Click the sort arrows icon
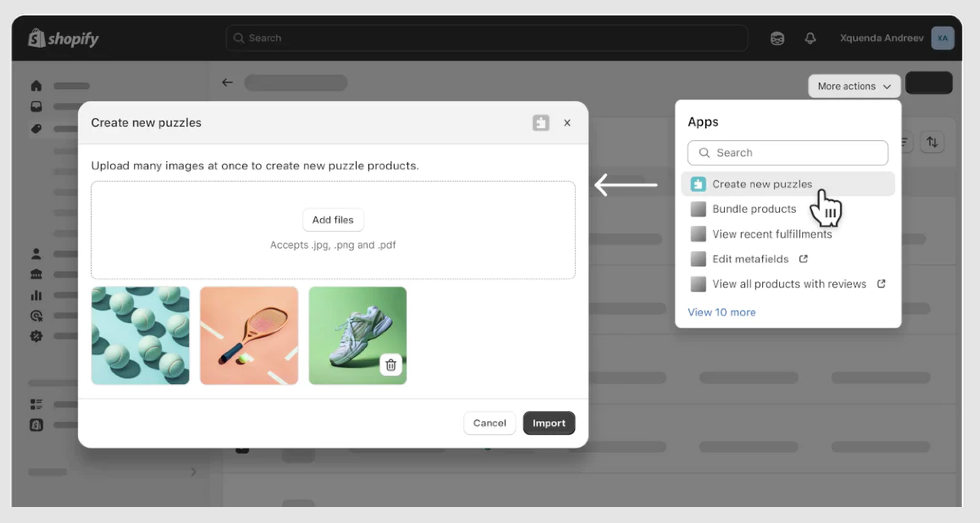This screenshot has width=980, height=523. (x=932, y=142)
